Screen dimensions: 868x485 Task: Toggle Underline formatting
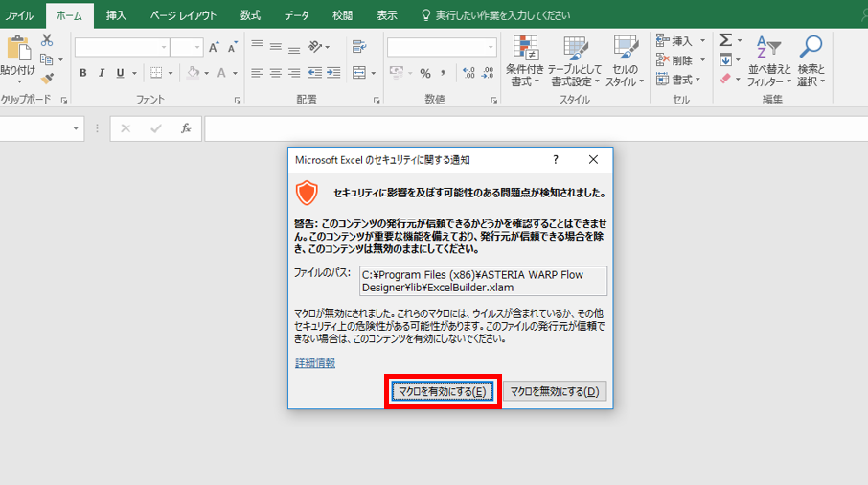point(120,73)
